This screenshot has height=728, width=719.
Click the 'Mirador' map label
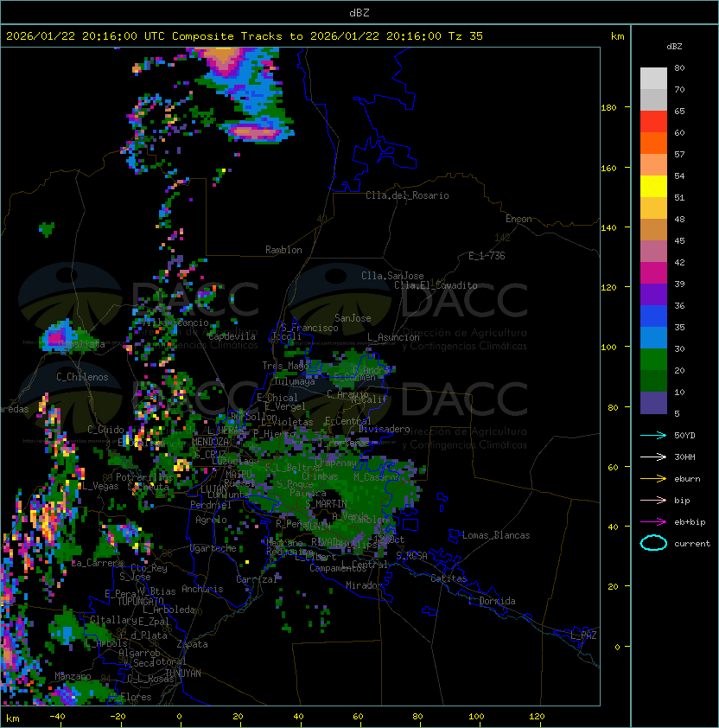[x=365, y=585]
